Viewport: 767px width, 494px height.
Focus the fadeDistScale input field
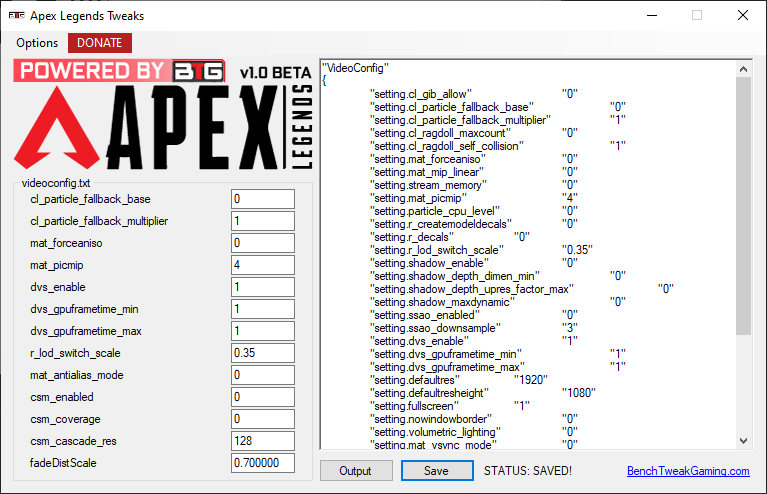263,463
